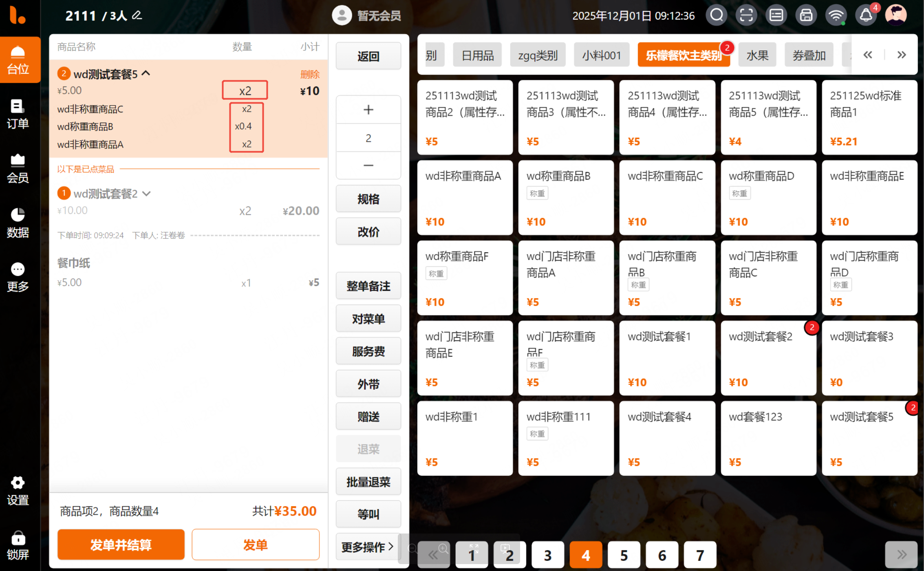924x571 pixels.
Task: Expand the wd测试套餐2 combo details
Action: click(147, 194)
